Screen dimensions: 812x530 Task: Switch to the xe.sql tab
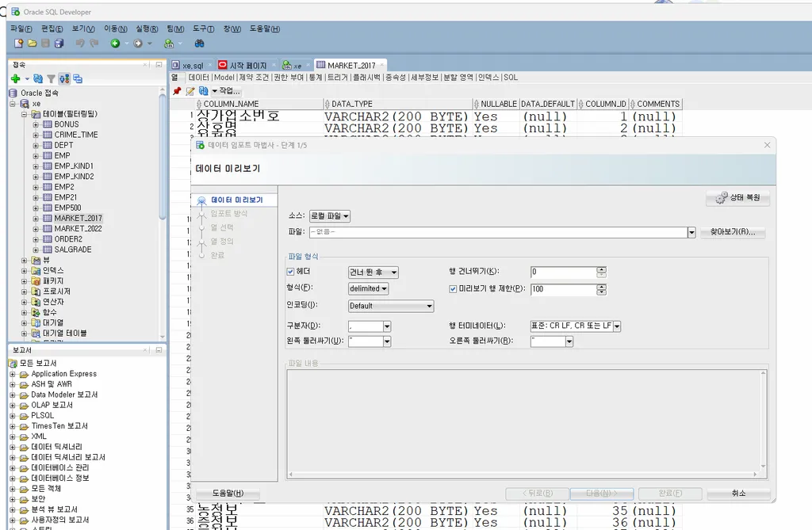193,66
